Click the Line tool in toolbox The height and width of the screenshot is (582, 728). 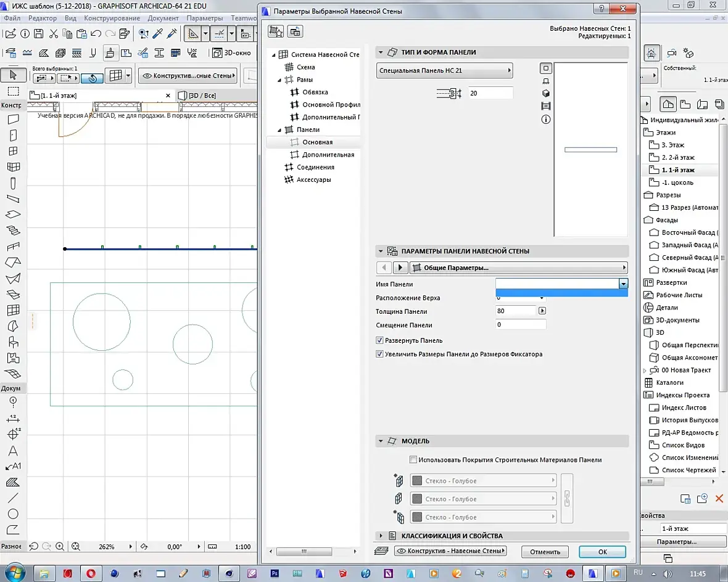tap(13, 498)
